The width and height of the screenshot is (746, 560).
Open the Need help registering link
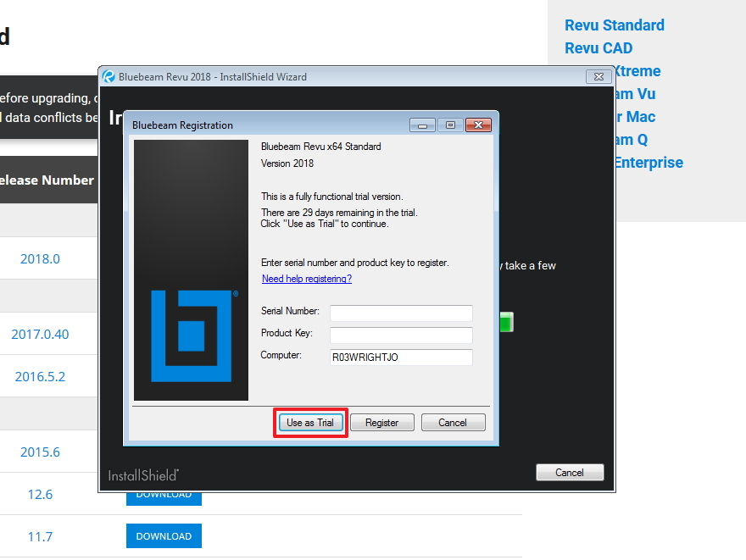click(x=307, y=279)
